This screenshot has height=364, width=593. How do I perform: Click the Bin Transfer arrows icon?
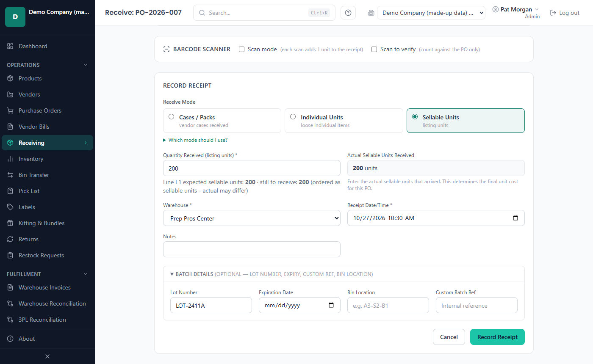click(x=10, y=175)
